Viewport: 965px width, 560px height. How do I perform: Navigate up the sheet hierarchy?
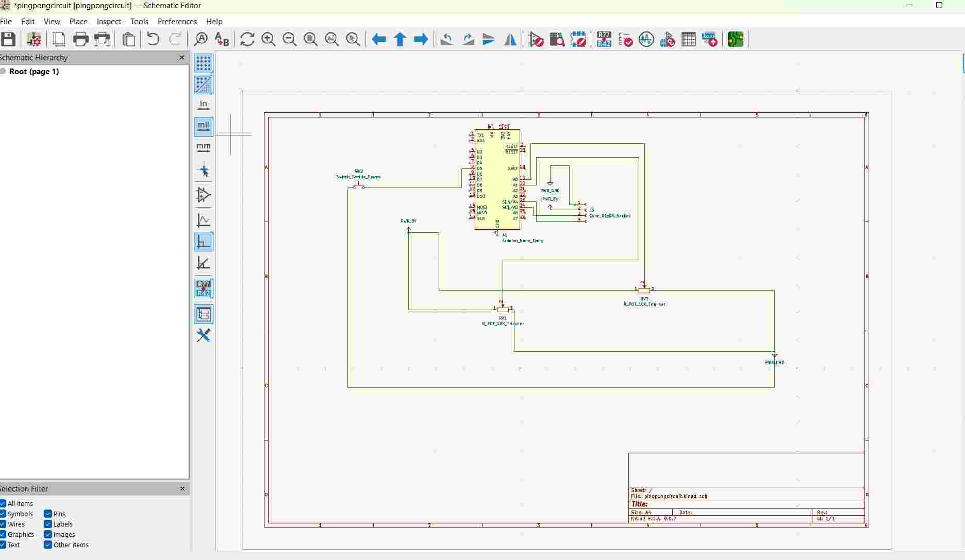pos(400,39)
